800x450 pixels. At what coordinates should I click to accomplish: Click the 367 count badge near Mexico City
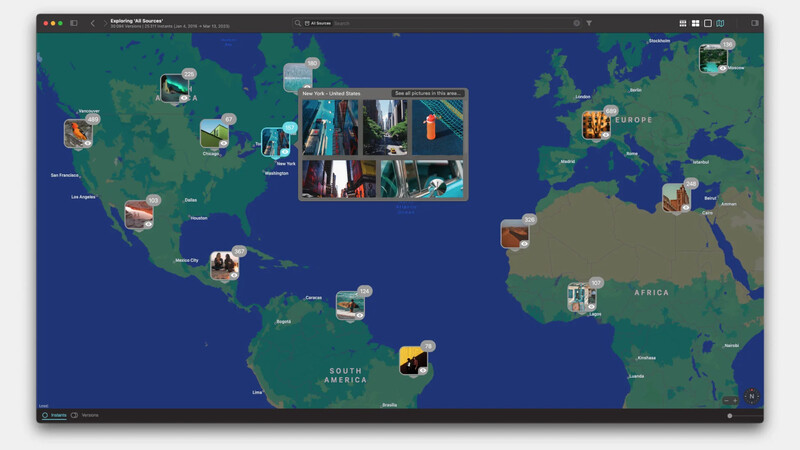pos(239,251)
